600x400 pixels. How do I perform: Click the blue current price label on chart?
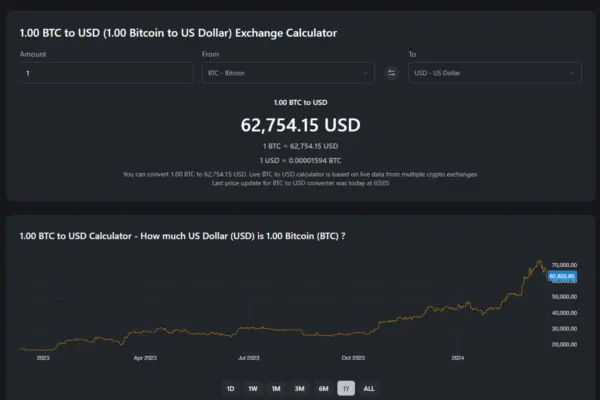point(561,276)
